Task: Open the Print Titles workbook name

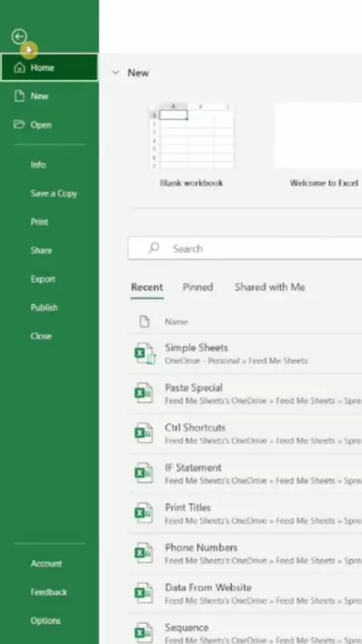Action: [188, 508]
